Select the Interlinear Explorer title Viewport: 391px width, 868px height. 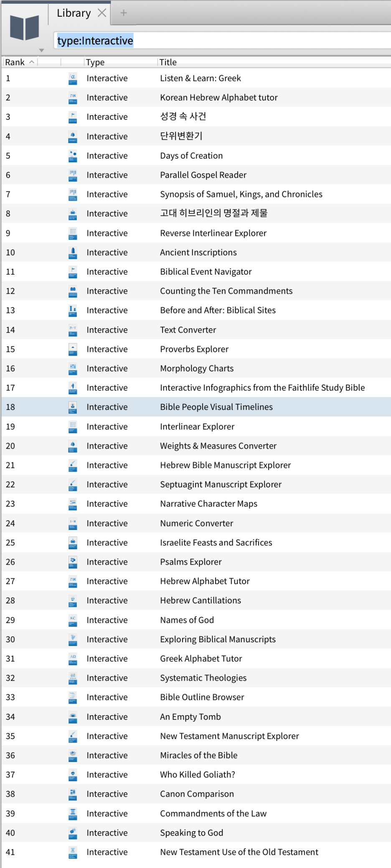pos(197,426)
